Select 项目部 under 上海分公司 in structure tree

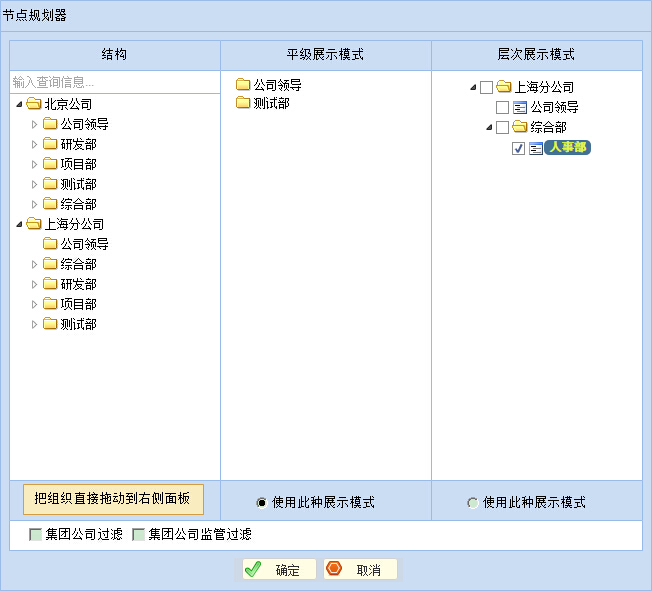tap(78, 304)
